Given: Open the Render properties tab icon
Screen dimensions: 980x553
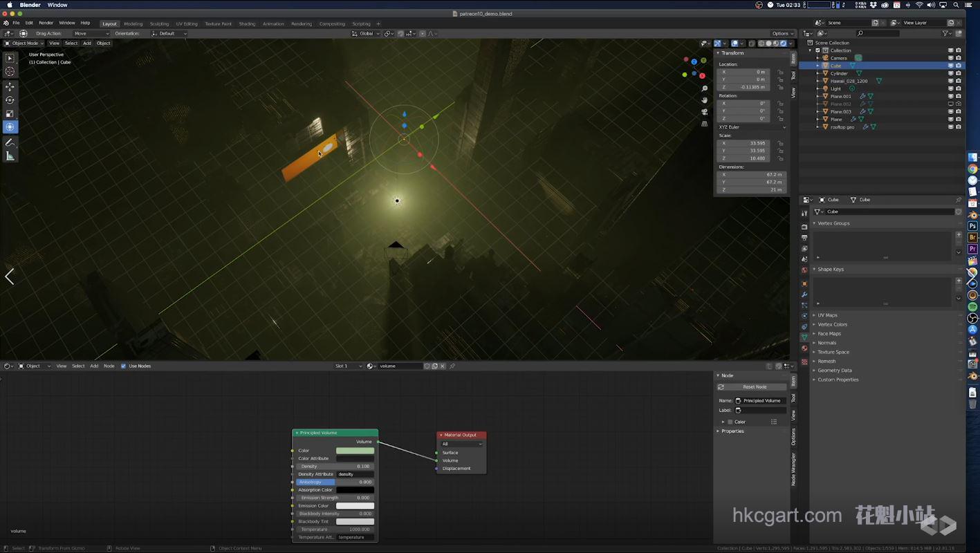Looking at the screenshot, I should [x=804, y=227].
